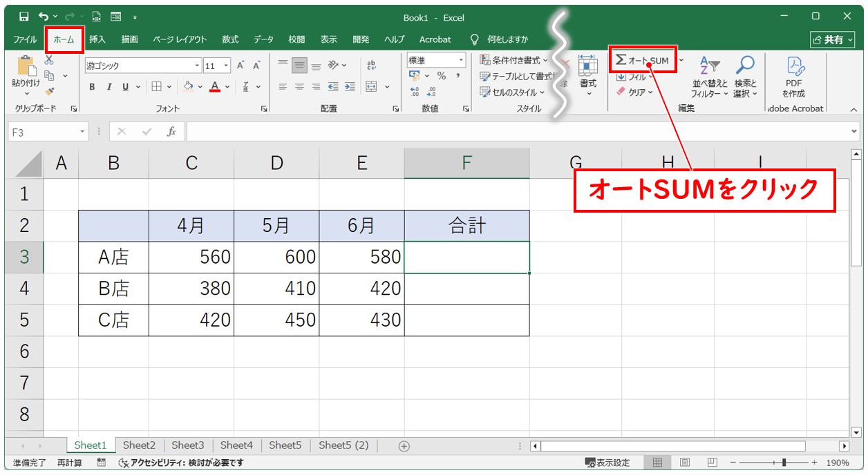The image size is (868, 475).
Task: Click the zoom slider in status bar
Action: click(783, 463)
